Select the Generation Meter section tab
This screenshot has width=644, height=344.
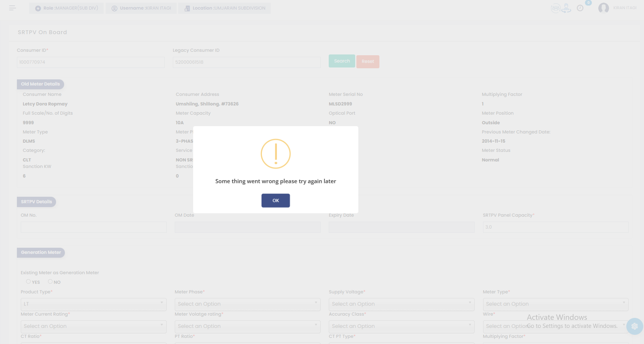pos(41,252)
